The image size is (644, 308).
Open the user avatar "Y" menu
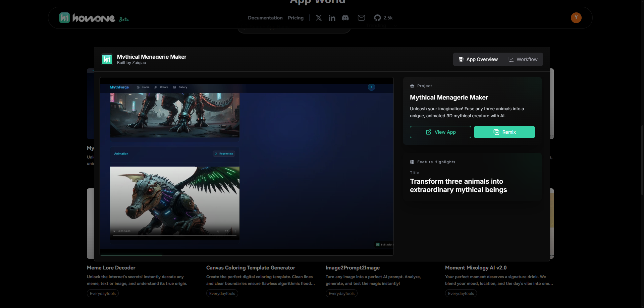click(576, 18)
